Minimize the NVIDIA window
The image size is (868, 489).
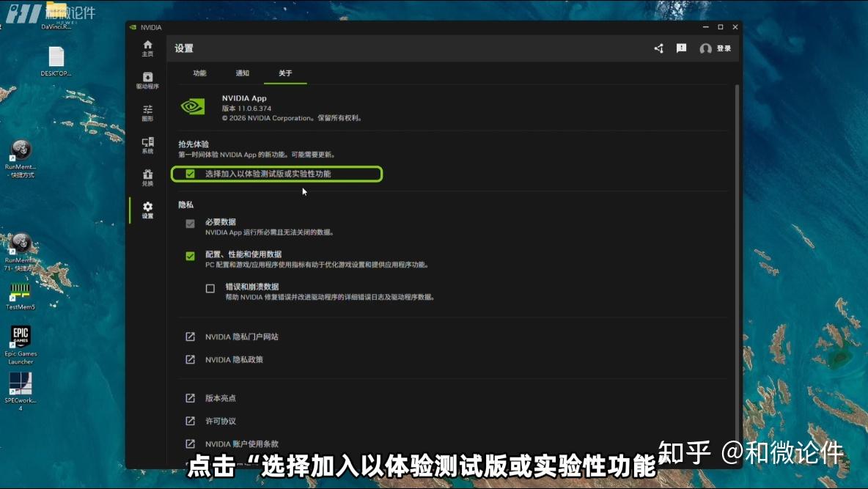(705, 27)
